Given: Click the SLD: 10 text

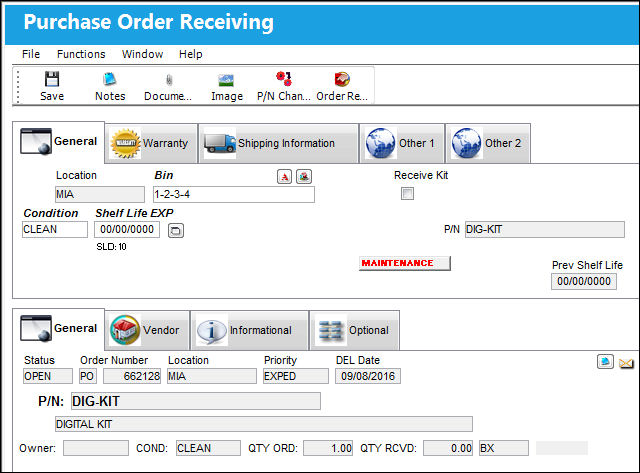Looking at the screenshot, I should click(x=111, y=247).
